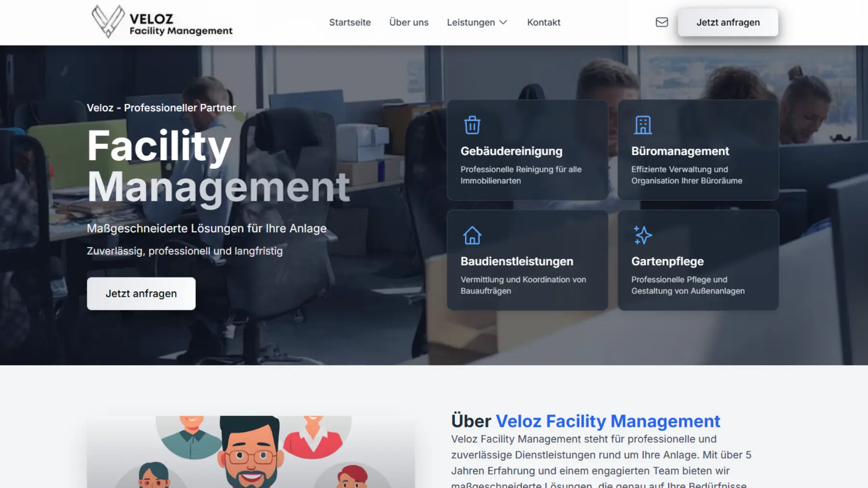
Task: Click the Gebäudereinigung trash bin icon
Action: click(472, 124)
